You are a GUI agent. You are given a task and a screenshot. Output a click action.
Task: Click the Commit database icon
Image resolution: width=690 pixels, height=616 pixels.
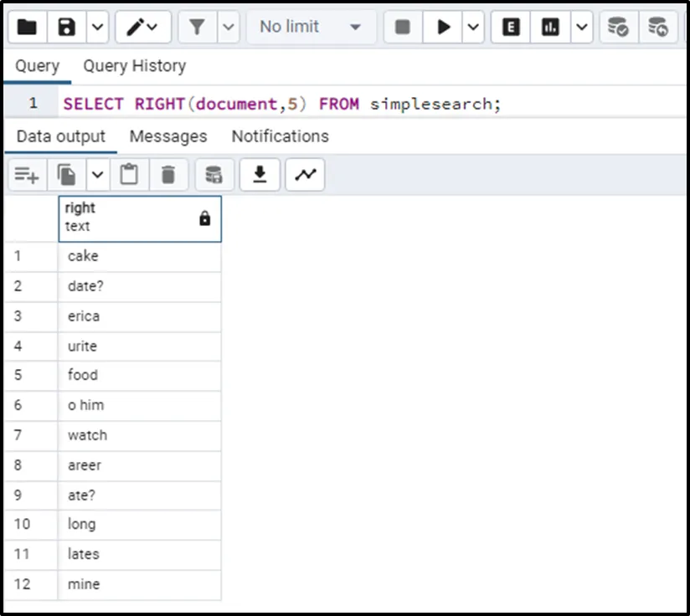click(x=618, y=28)
